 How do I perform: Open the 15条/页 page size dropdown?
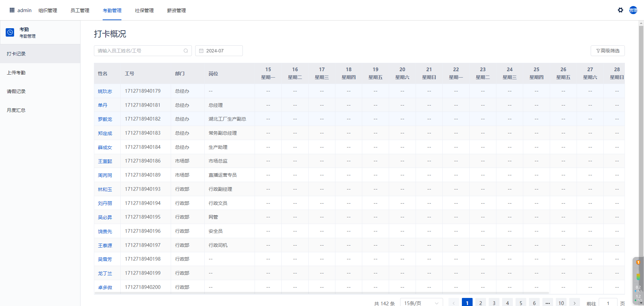point(422,303)
